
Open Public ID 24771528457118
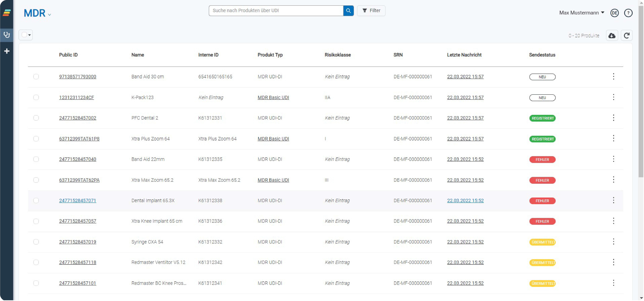(x=77, y=262)
